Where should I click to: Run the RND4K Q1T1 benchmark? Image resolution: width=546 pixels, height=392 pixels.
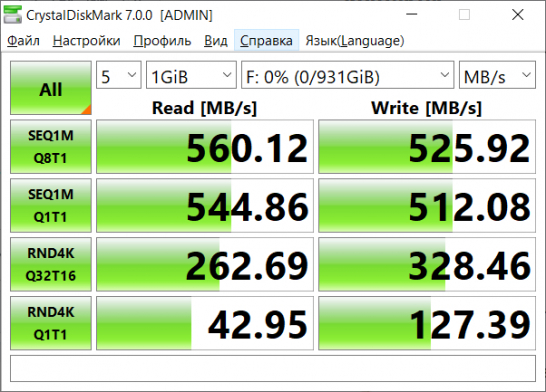click(51, 323)
